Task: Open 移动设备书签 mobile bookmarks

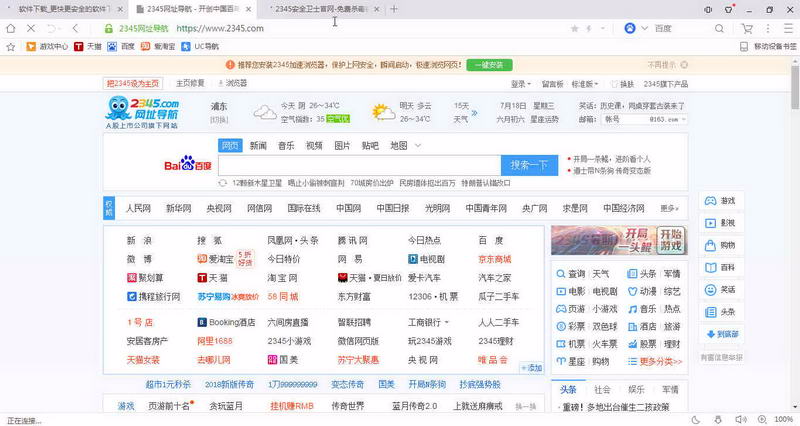Action: 768,46
